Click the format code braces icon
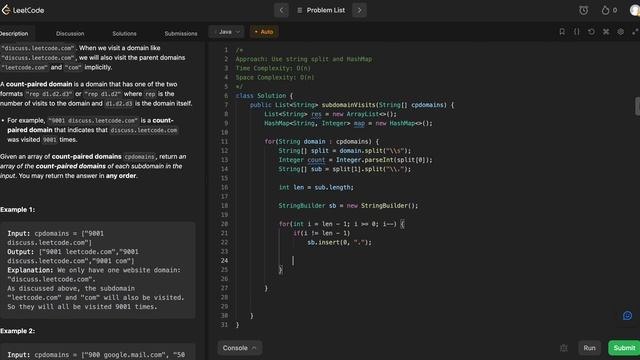This screenshot has width=640, height=360. (x=576, y=31)
